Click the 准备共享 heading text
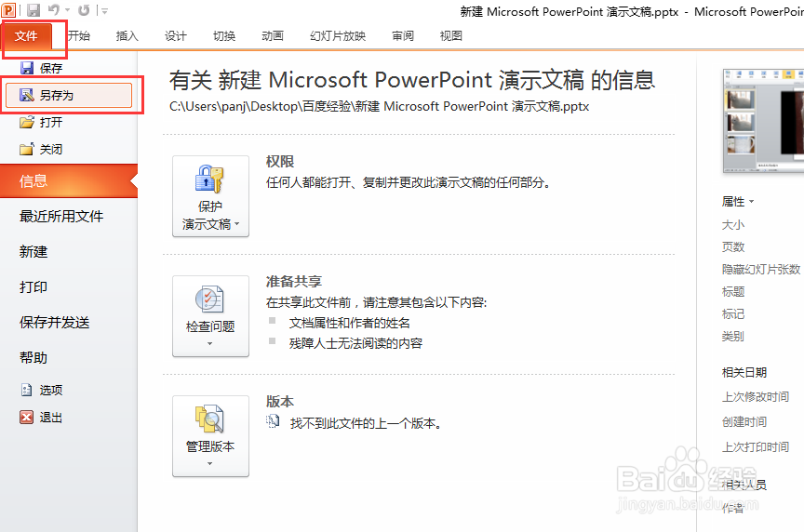Viewport: 804px width, 532px height. 294,282
